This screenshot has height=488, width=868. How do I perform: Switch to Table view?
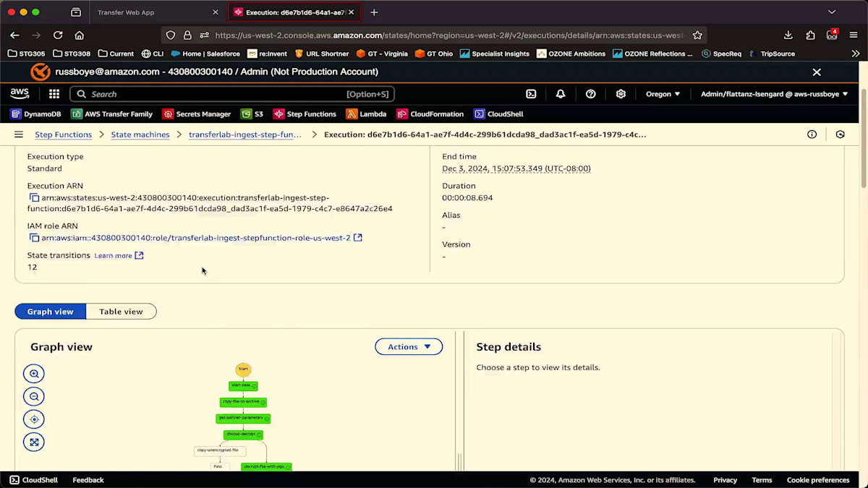coord(121,312)
